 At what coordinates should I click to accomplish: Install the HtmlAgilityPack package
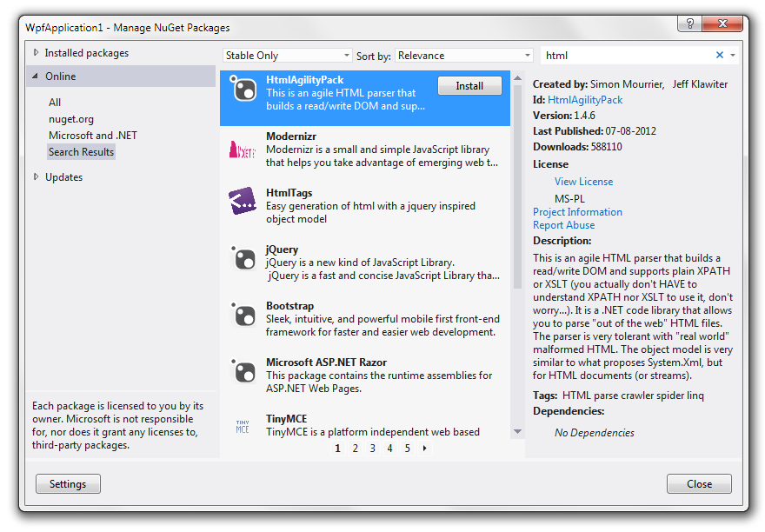tap(469, 86)
